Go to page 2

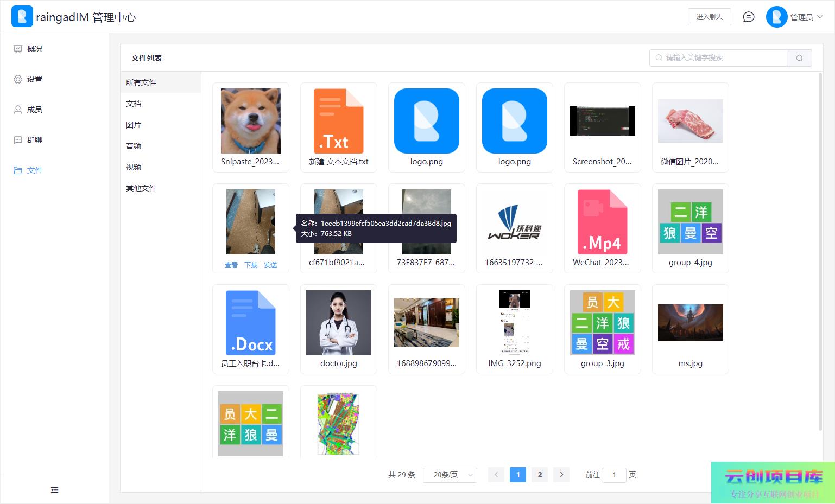point(540,475)
